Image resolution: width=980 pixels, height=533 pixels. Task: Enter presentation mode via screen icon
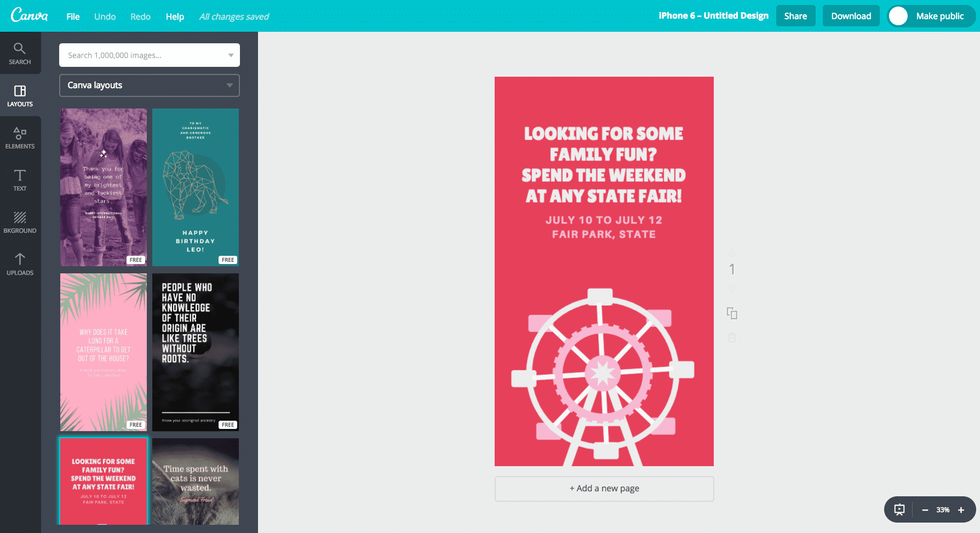[899, 510]
